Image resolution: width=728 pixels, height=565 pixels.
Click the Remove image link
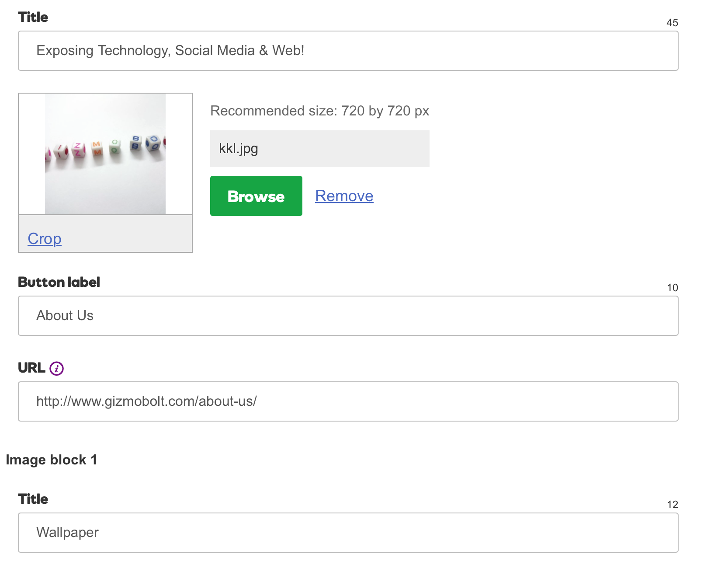click(344, 196)
